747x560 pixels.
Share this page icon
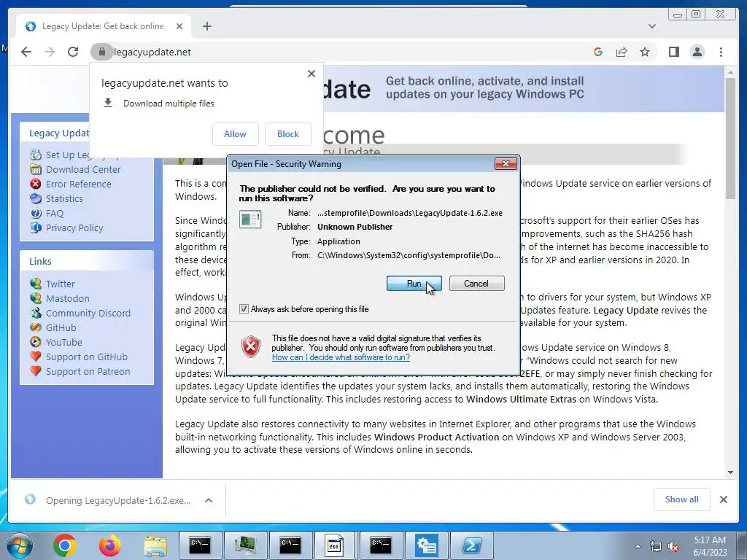pyautogui.click(x=622, y=52)
